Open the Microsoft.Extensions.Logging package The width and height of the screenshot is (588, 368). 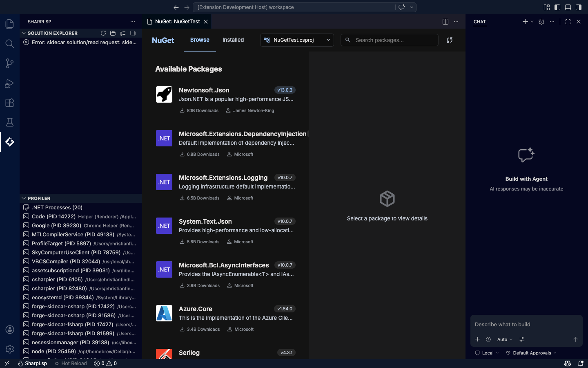coord(225,188)
